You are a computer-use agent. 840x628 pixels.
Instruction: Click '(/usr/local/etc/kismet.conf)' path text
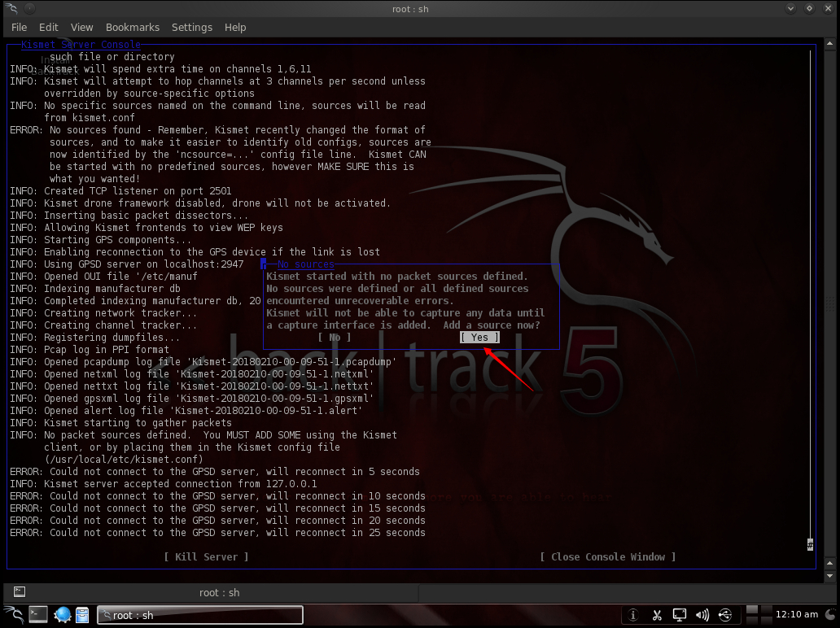click(x=124, y=460)
